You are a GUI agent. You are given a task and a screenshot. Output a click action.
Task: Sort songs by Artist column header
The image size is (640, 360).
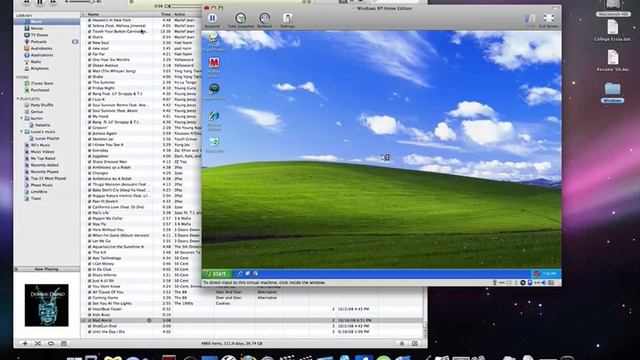click(x=187, y=14)
